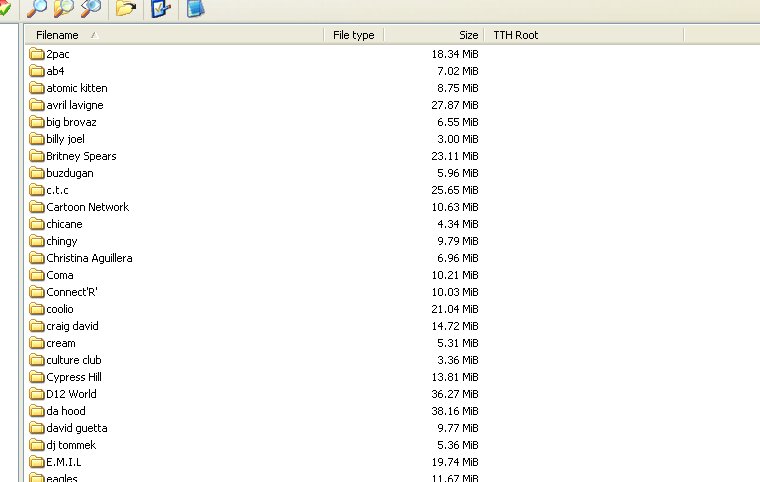Select the avril lavigne folder
This screenshot has height=482, width=760.
pyautogui.click(x=74, y=105)
